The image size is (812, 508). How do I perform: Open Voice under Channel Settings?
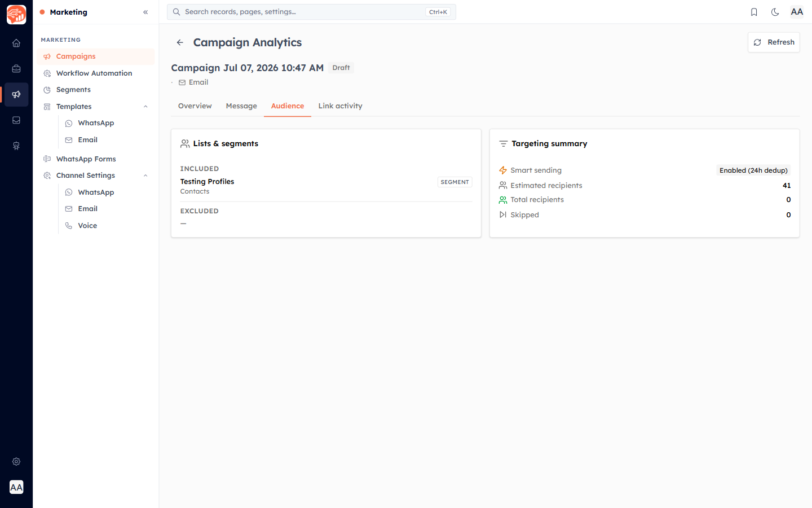[x=87, y=226]
